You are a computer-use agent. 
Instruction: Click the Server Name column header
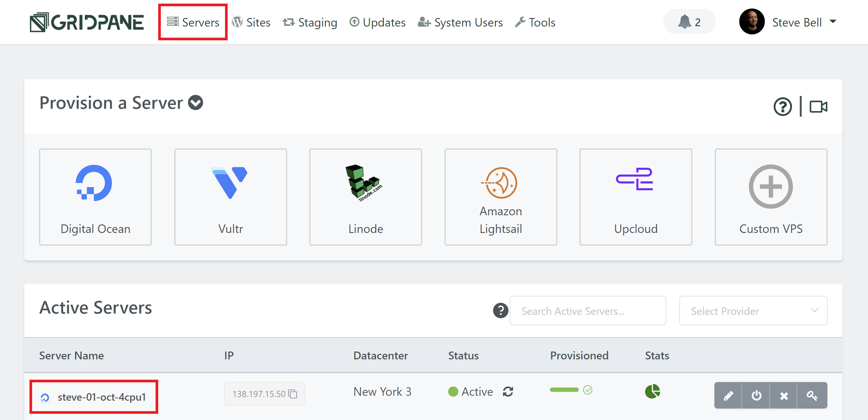pyautogui.click(x=71, y=355)
